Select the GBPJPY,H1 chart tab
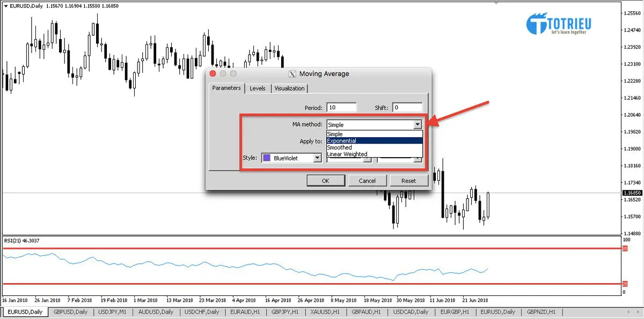The height and width of the screenshot is (319, 644). [286, 311]
